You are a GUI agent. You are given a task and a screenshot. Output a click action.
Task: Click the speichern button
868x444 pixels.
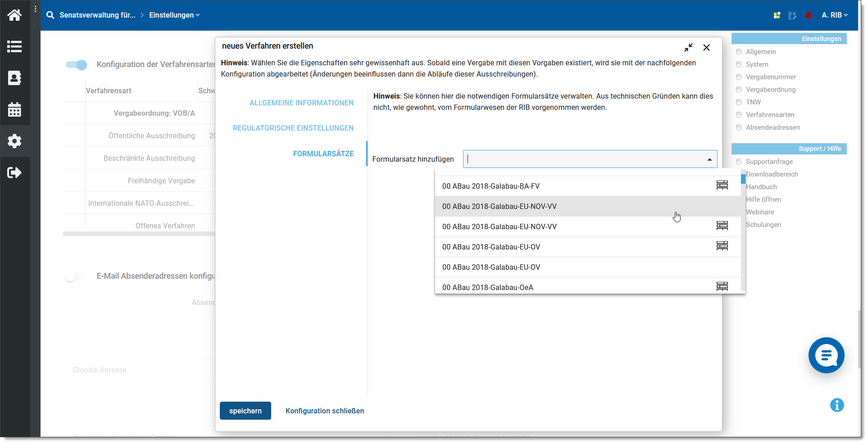245,411
